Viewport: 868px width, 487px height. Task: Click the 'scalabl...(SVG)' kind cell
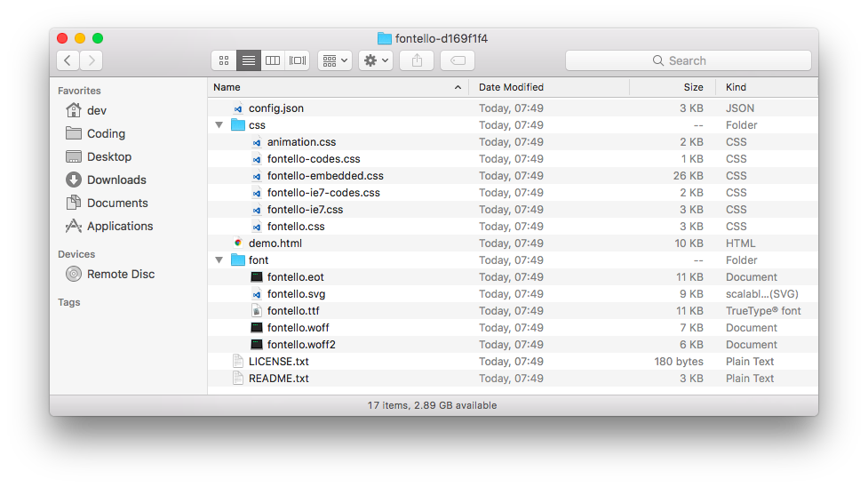coord(762,293)
